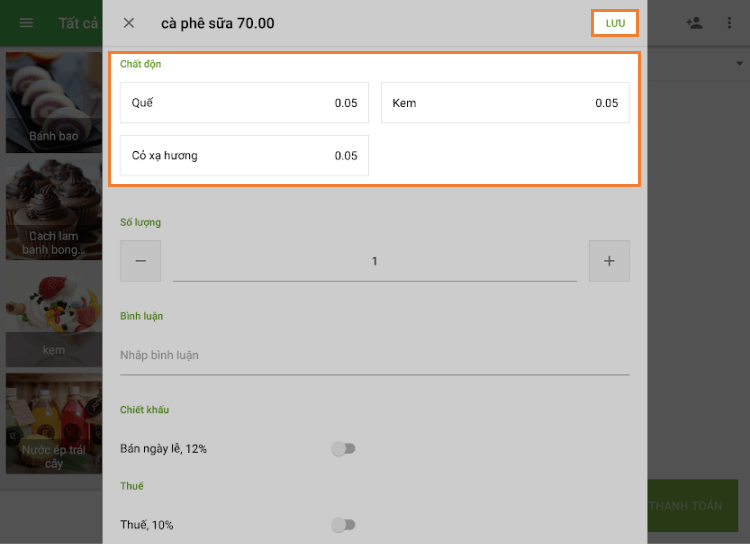Viewport: 750px width, 544px height.
Task: Open the hamburger navigation menu
Action: point(27,23)
